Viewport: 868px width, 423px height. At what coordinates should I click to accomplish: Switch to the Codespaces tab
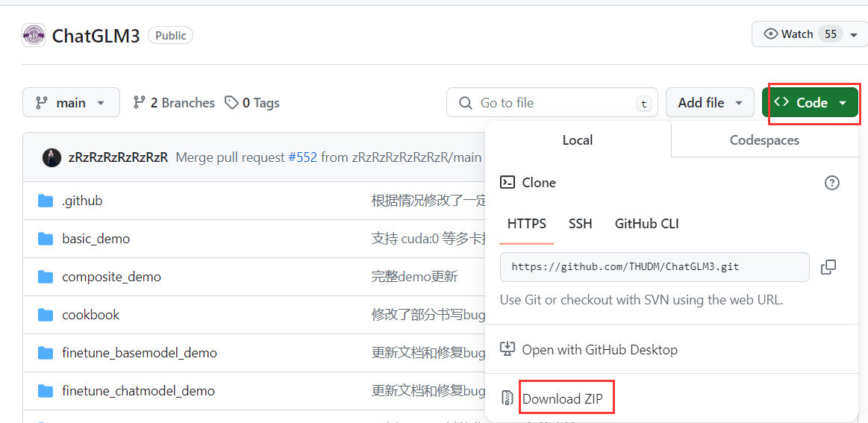(764, 140)
